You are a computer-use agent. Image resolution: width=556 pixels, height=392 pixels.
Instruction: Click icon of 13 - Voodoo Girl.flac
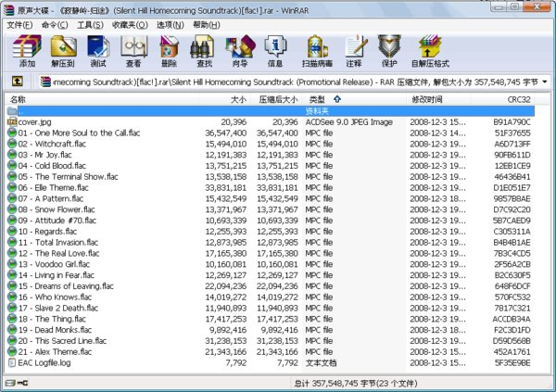(x=12, y=264)
